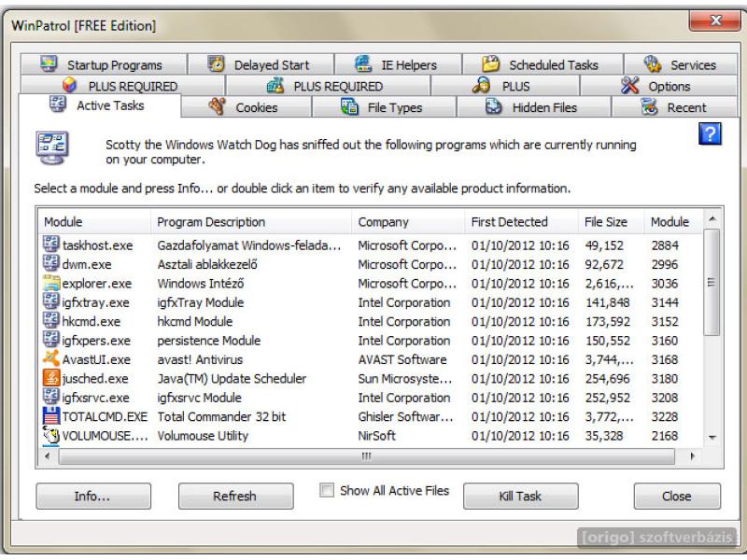This screenshot has width=747, height=560.
Task: Click the dwm.exe module icon
Action: point(51,263)
